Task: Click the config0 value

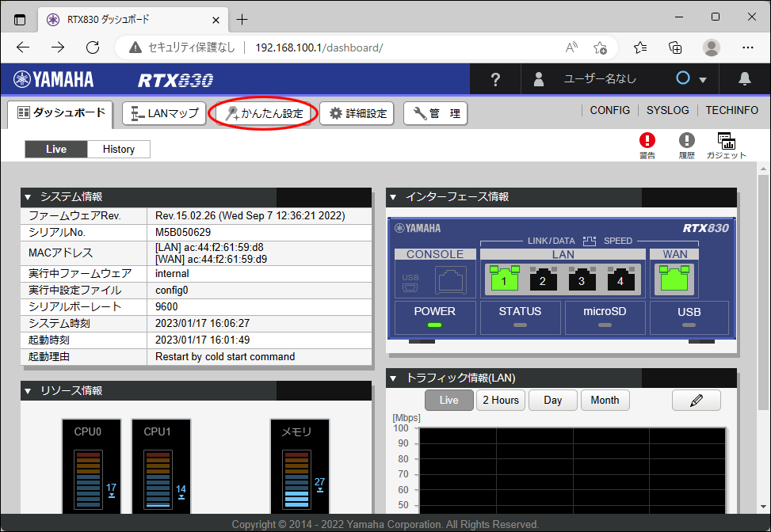Action: (x=172, y=291)
